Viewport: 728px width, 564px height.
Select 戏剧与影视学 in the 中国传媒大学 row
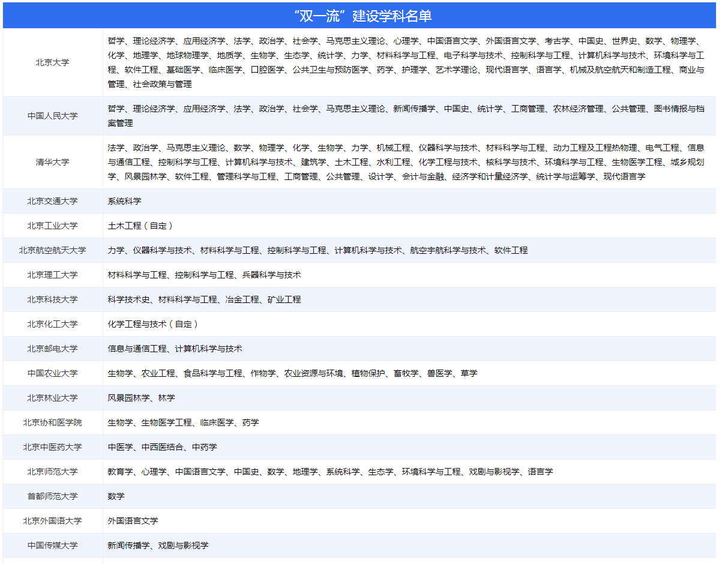point(184,545)
